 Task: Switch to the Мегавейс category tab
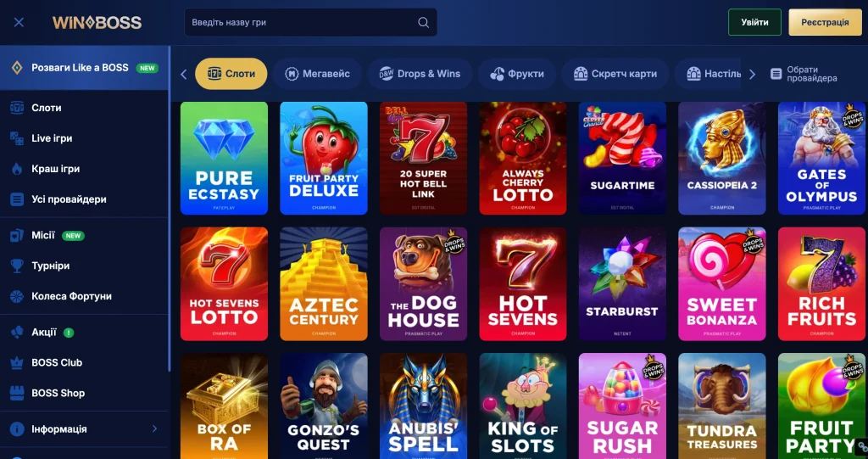tap(317, 74)
